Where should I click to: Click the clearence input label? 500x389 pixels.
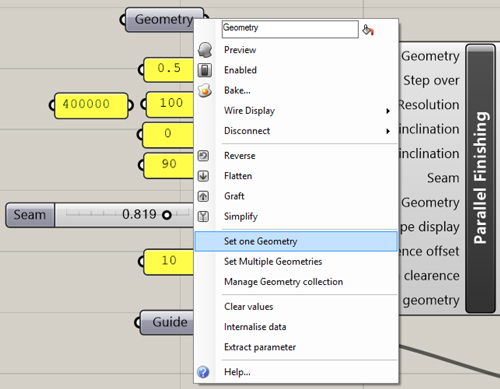(432, 276)
